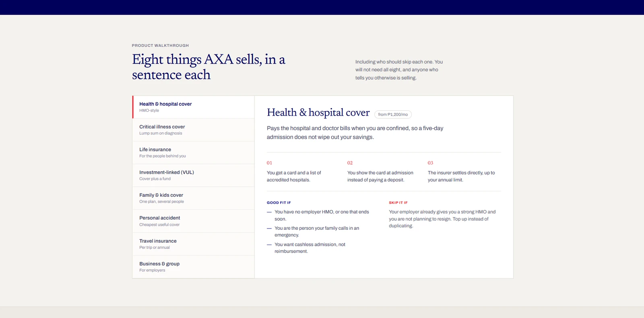Click the 'Including who should skip each one' intro text
The height and width of the screenshot is (318, 644).
(399, 70)
